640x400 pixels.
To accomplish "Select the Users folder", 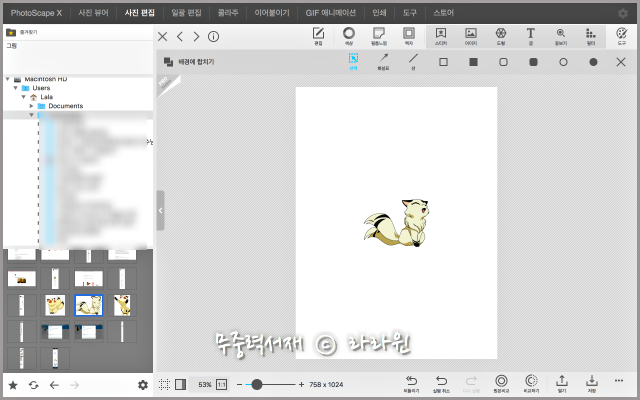I will pos(41,88).
